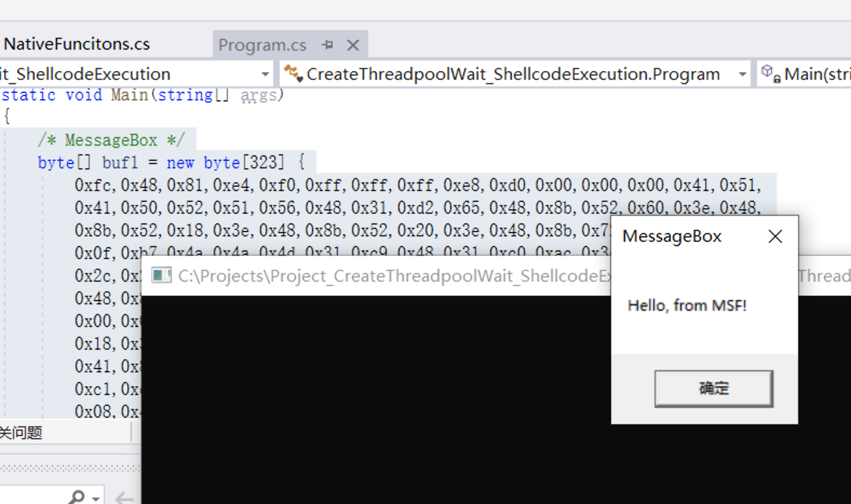
Task: Switch to the Program.cs tab
Action: tap(262, 45)
